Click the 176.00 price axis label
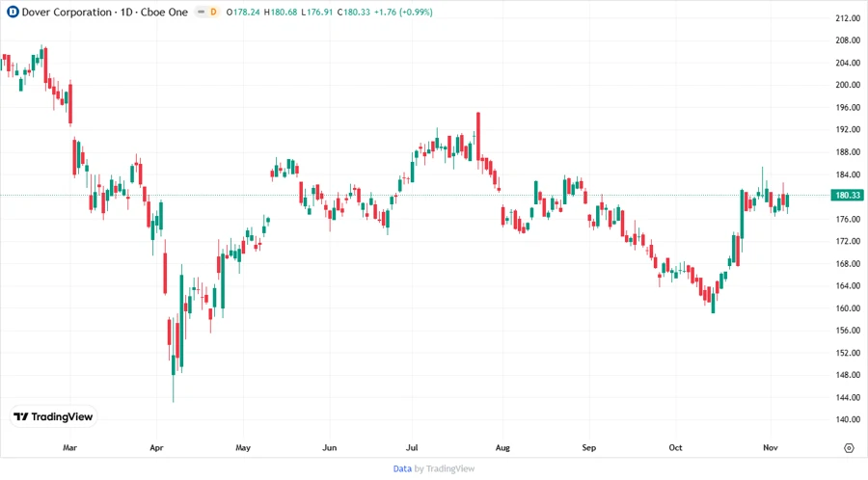Image resolution: width=868 pixels, height=480 pixels. [848, 219]
